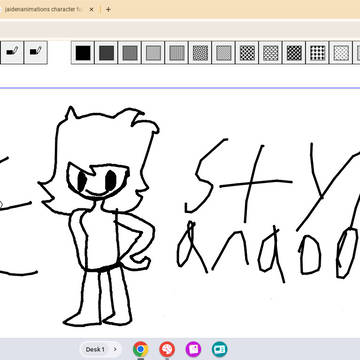The width and height of the screenshot is (360, 360).
Task: Select the solid black fill swatch
Action: [83, 53]
